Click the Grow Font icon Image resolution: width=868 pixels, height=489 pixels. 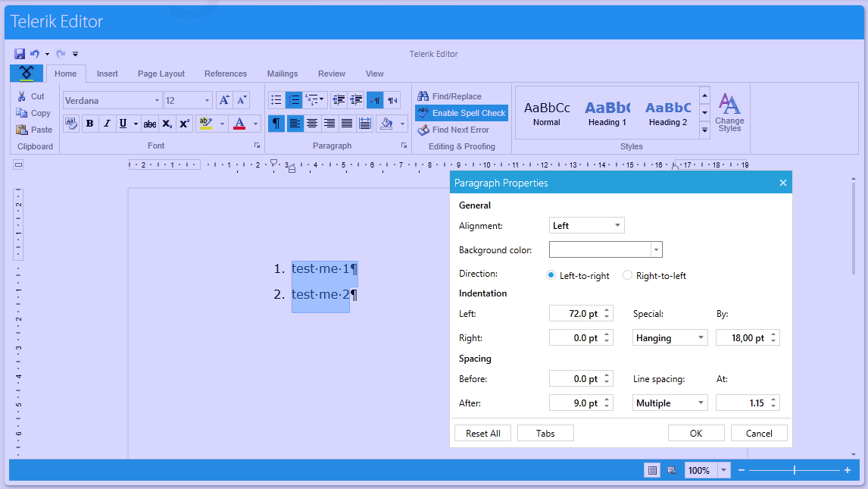(224, 100)
